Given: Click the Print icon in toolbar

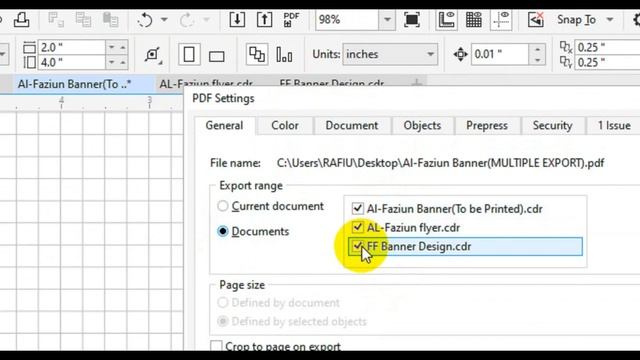Looking at the screenshot, I should (21, 20).
